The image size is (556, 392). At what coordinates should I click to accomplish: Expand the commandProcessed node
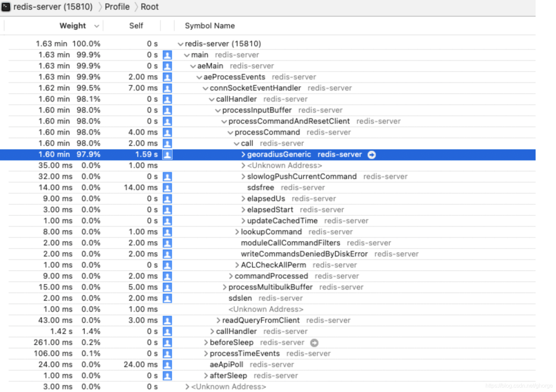pyautogui.click(x=231, y=276)
